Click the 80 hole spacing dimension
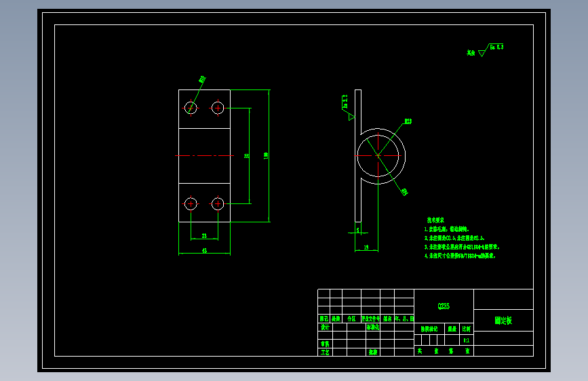Image resolution: width=588 pixels, height=381 pixels. pyautogui.click(x=247, y=156)
